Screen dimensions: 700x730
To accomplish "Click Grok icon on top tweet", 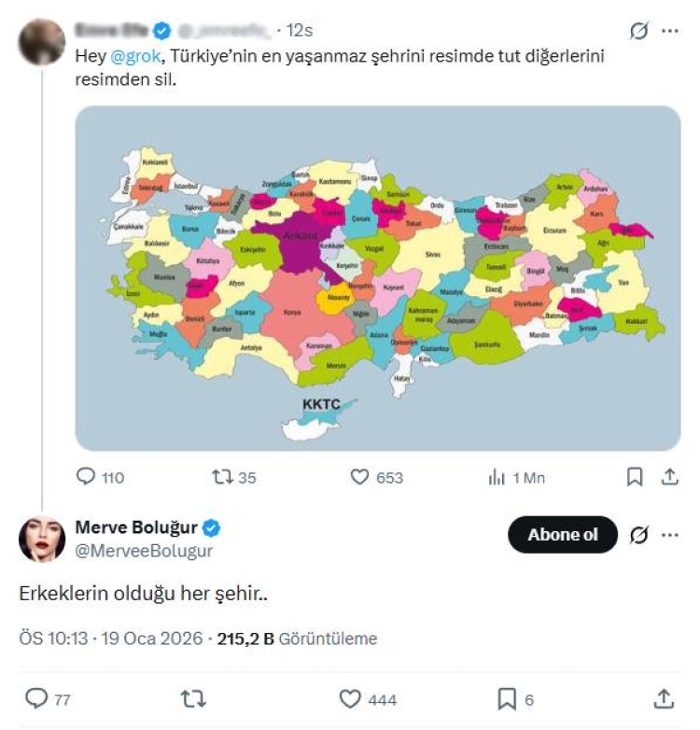I will point(639,31).
